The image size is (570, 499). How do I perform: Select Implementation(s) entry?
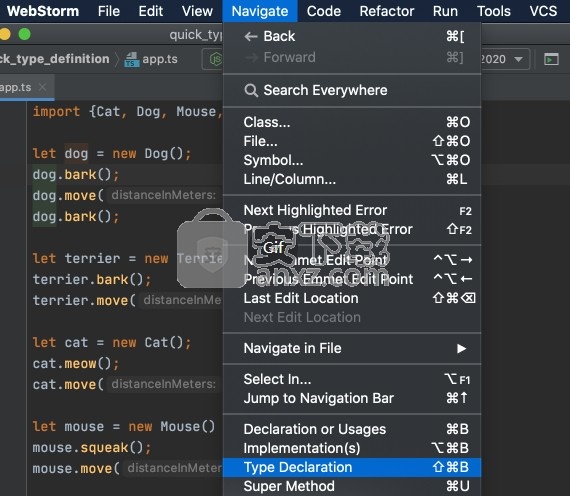(x=352, y=448)
